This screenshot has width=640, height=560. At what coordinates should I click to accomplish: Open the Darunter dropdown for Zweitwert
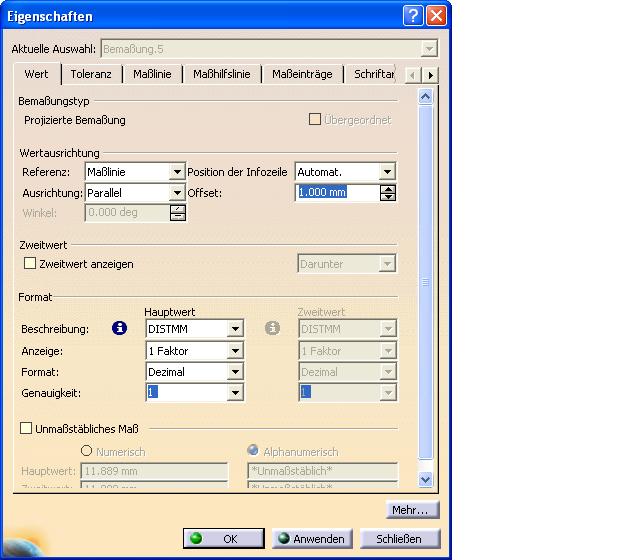387,264
